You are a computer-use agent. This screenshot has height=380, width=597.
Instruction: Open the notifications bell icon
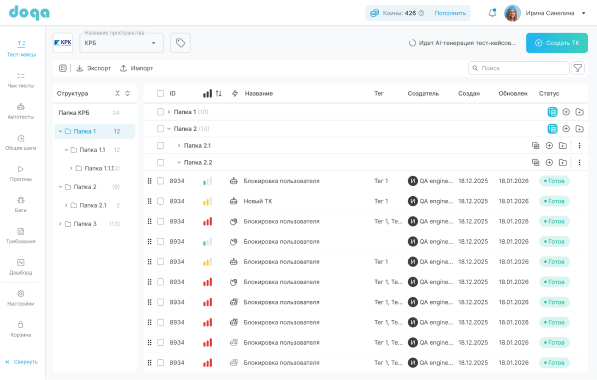click(x=492, y=13)
